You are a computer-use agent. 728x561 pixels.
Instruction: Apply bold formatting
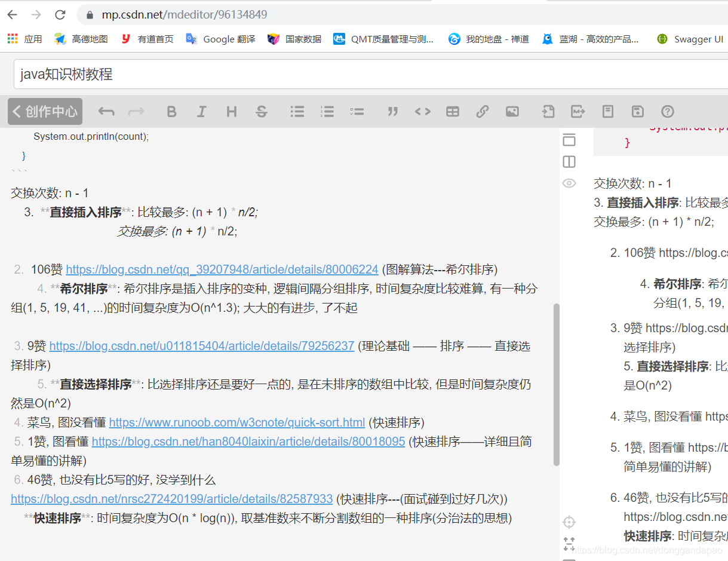pyautogui.click(x=171, y=111)
